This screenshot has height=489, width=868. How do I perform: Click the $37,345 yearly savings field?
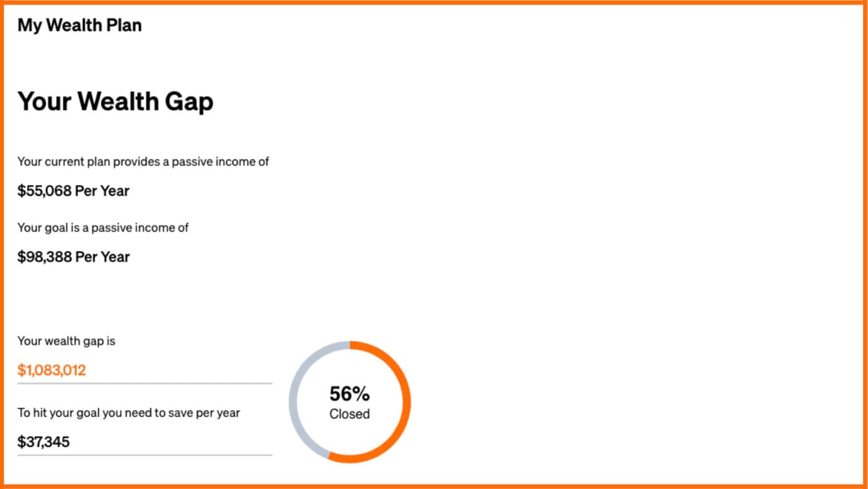[144, 442]
